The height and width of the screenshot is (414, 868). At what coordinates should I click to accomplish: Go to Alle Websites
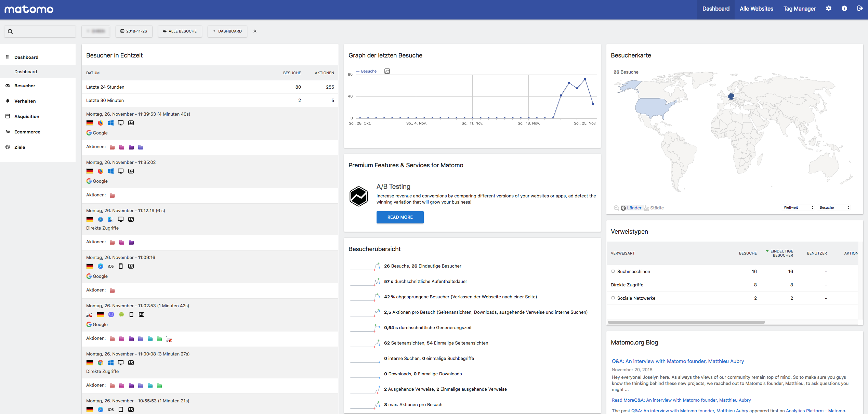757,9
